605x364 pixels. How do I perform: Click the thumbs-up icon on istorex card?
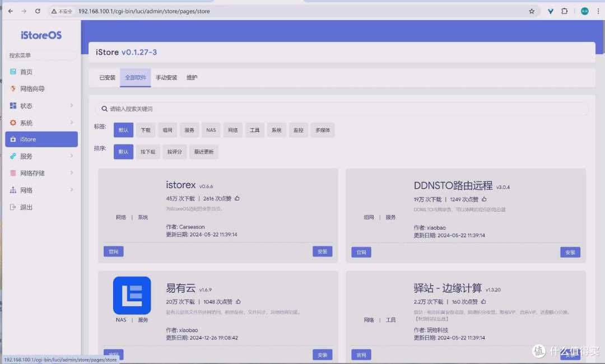[238, 199]
